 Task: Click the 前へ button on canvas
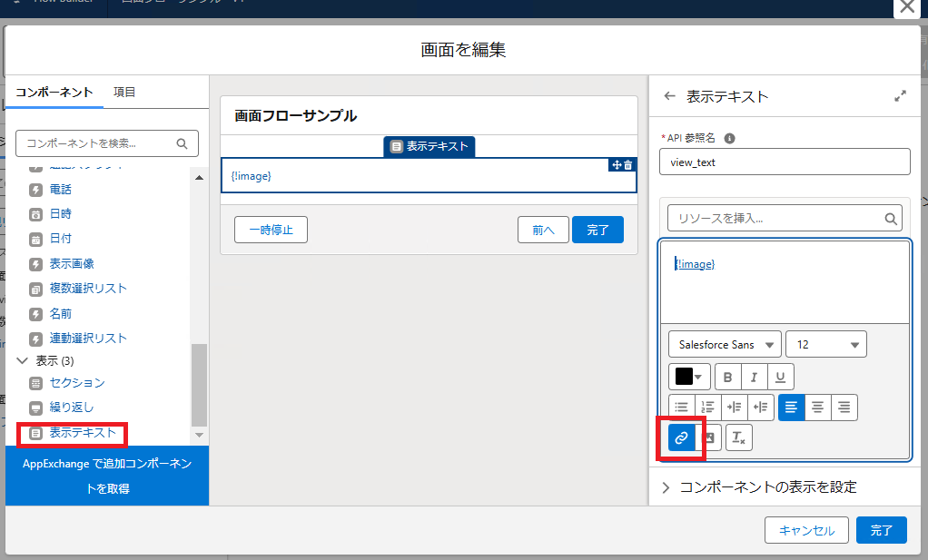coord(543,230)
